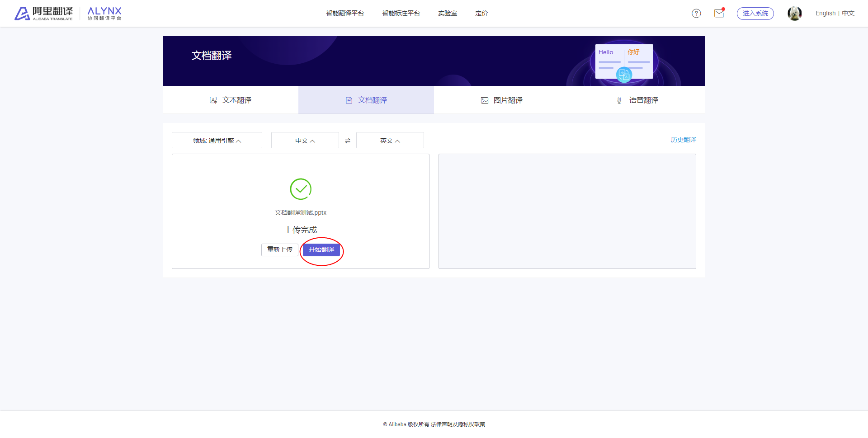Viewport: 868px width, 438px height.
Task: Click the Alibaba Translate logo
Action: [x=43, y=13]
